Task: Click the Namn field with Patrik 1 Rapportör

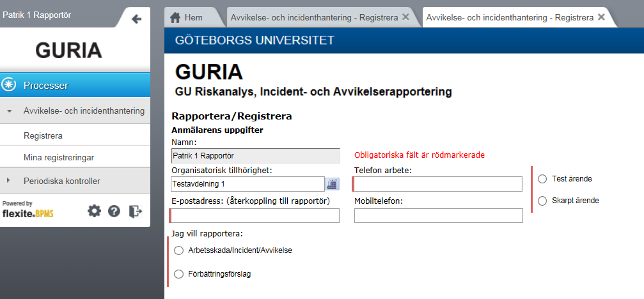Action: 255,156
